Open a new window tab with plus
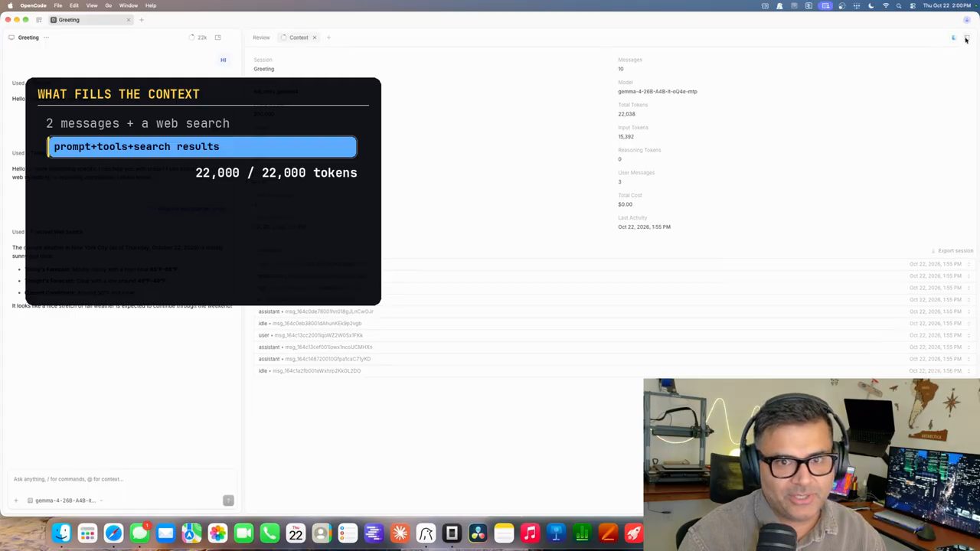The height and width of the screenshot is (551, 980). [x=142, y=20]
